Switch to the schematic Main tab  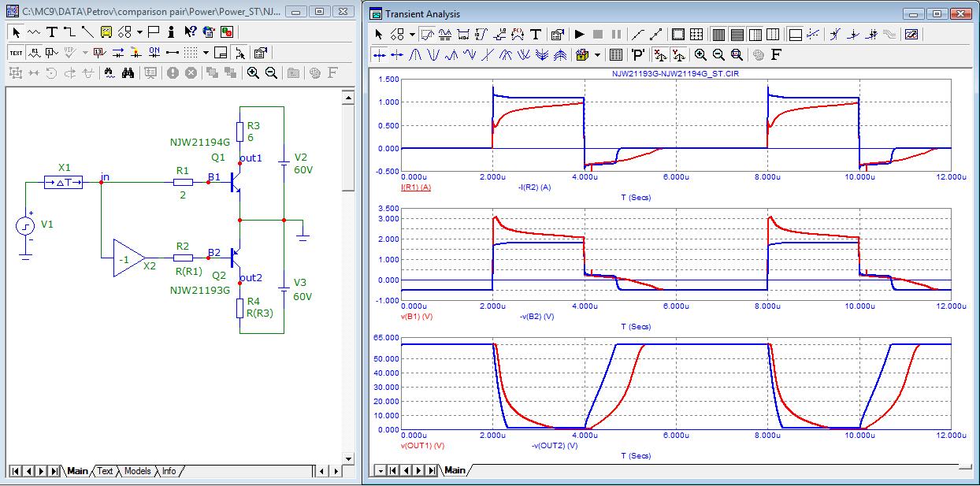77,471
